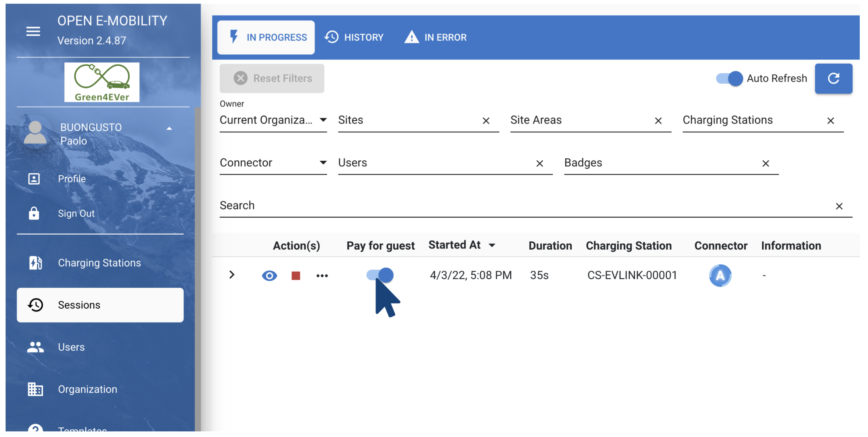
Task: Open Charging Stations in sidebar
Action: click(x=99, y=263)
